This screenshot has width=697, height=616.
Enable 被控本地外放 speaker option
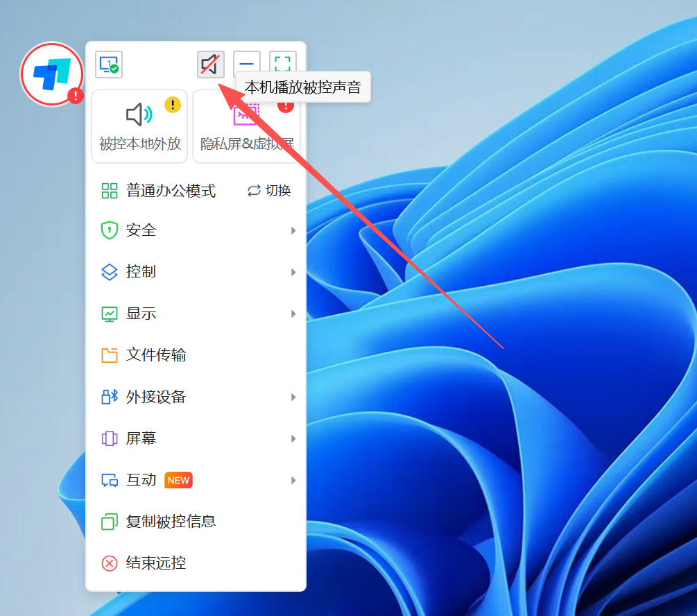pyautogui.click(x=139, y=126)
